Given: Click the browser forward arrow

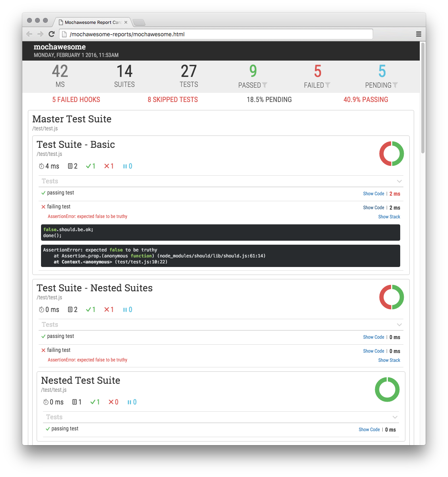Looking at the screenshot, I should point(40,34).
